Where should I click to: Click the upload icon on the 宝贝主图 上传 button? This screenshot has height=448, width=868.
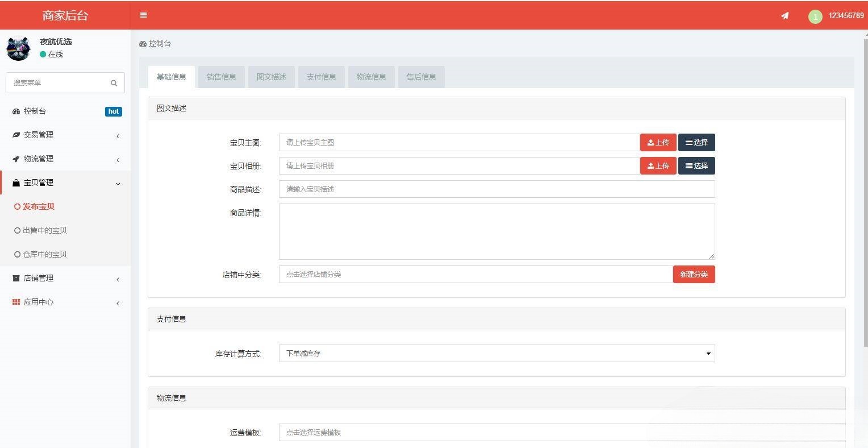pyautogui.click(x=649, y=142)
